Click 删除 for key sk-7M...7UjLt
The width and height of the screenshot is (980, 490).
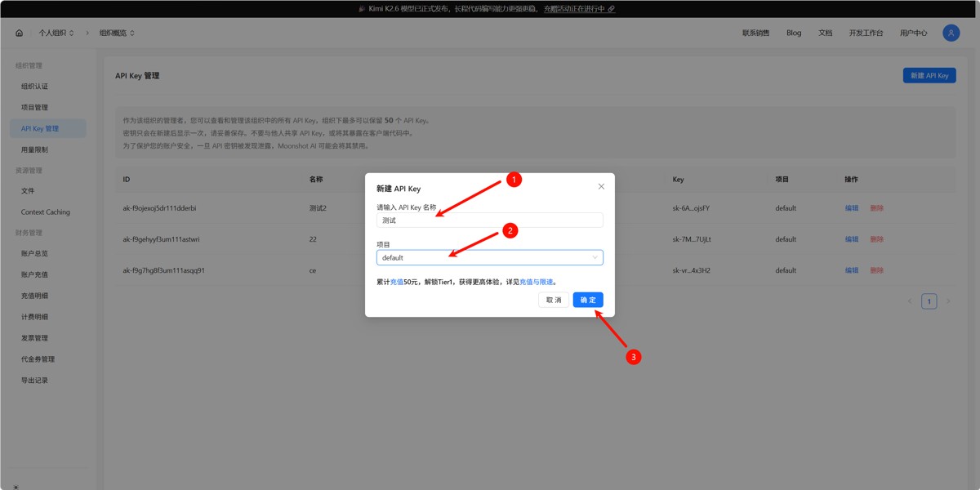(877, 239)
